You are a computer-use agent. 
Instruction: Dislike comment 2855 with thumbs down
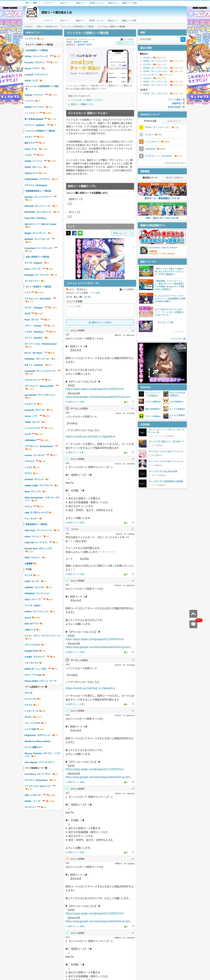(133, 402)
